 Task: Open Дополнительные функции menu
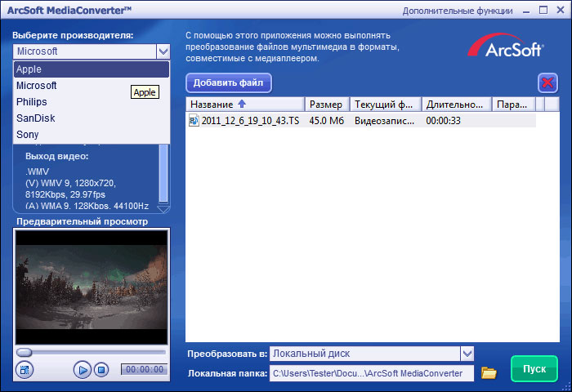tap(458, 11)
